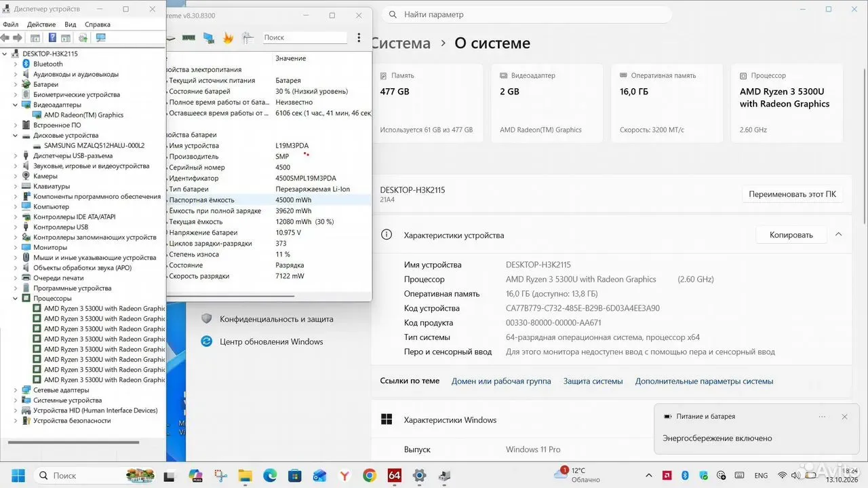868x488 pixels.
Task: Click the report icon in AIDA64 toolbar
Action: pos(248,38)
